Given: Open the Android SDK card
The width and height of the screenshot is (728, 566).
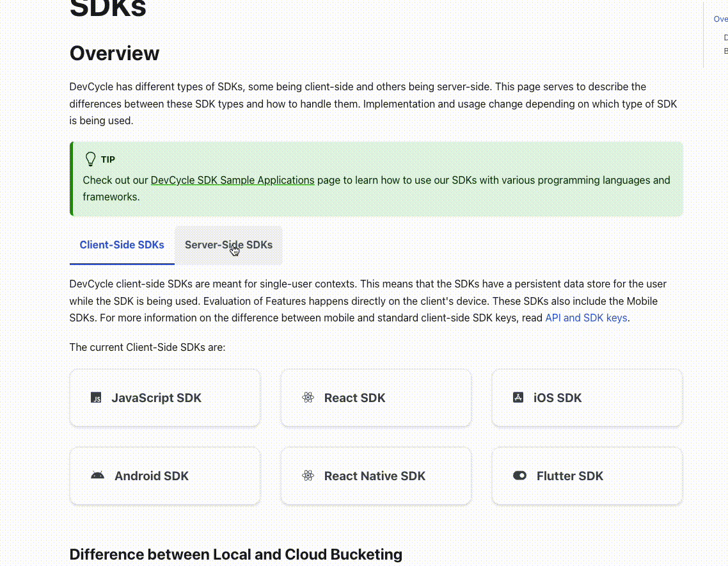Looking at the screenshot, I should (x=165, y=476).
